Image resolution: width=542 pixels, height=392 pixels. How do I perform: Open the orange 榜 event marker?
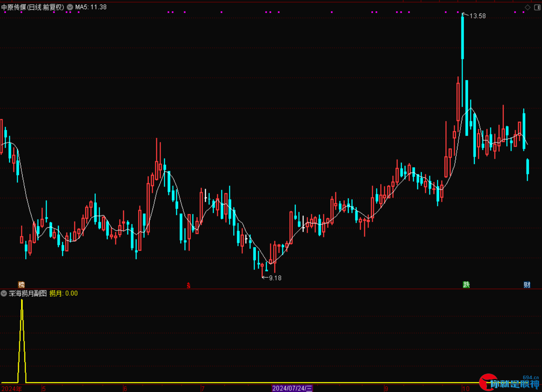coord(21,285)
